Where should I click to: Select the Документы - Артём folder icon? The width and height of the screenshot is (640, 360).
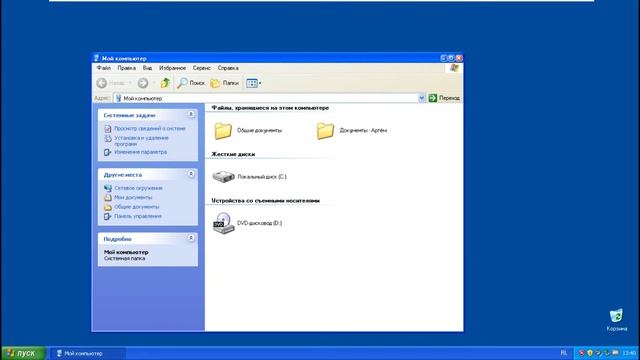[325, 131]
